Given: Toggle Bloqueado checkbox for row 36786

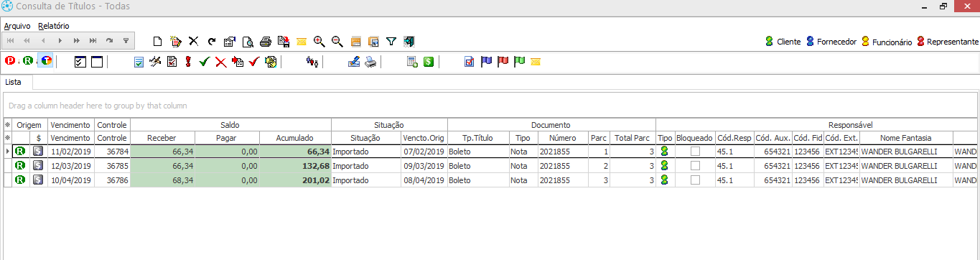Looking at the screenshot, I should [x=695, y=180].
